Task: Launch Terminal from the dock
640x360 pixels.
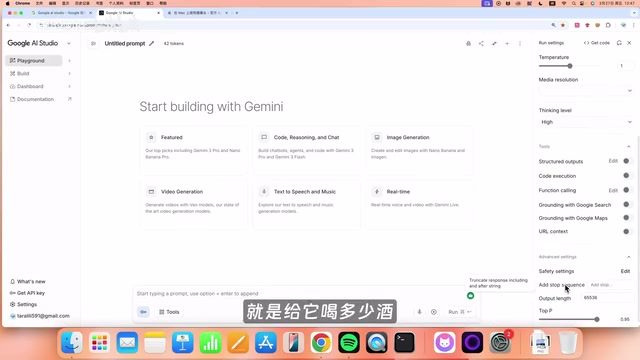Action: [404, 342]
